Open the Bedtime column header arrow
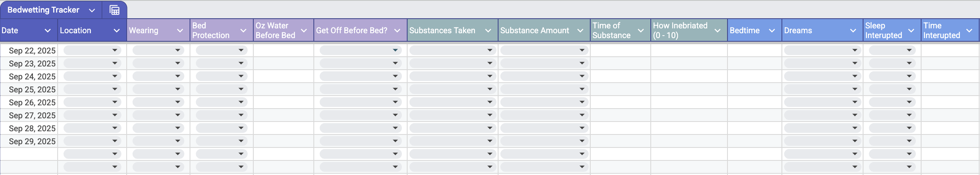 772,30
